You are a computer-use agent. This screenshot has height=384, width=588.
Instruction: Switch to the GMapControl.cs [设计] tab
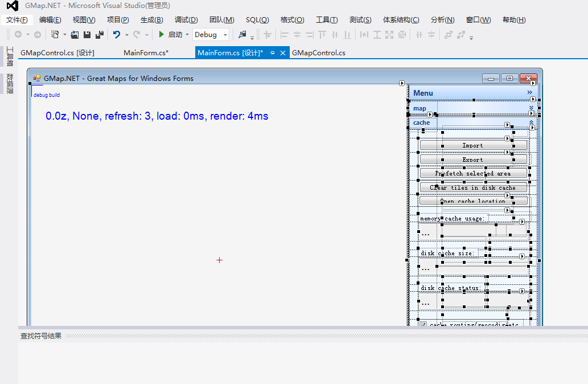[x=57, y=53]
